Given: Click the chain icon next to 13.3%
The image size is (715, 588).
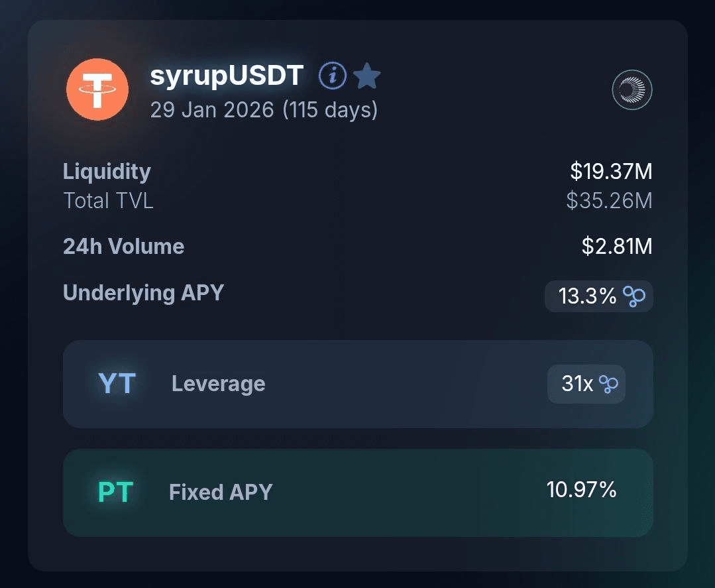Looking at the screenshot, I should 635,296.
